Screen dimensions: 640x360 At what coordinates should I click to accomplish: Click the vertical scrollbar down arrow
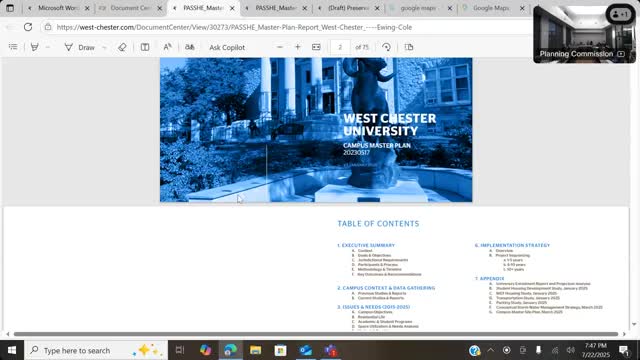click(634, 324)
